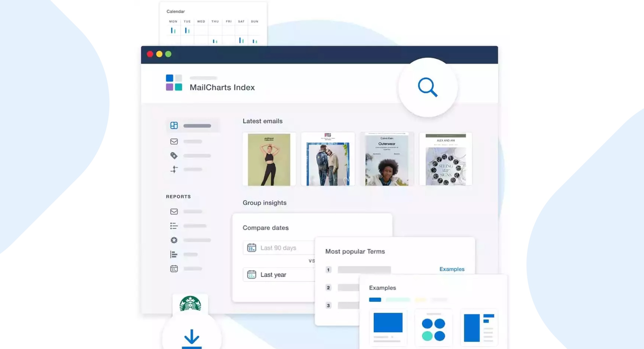Viewport: 644px width, 349px height.
Task: Select the blue tab in Examples panel
Action: [375, 300]
